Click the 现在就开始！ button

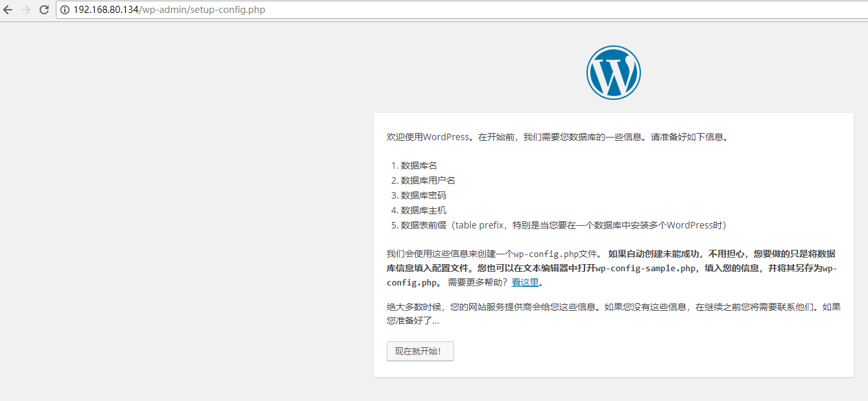click(420, 351)
